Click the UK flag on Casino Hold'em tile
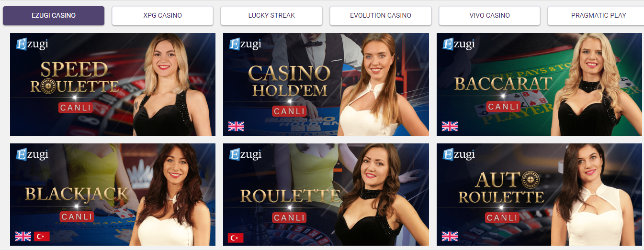This screenshot has height=250, width=644. coord(236,126)
